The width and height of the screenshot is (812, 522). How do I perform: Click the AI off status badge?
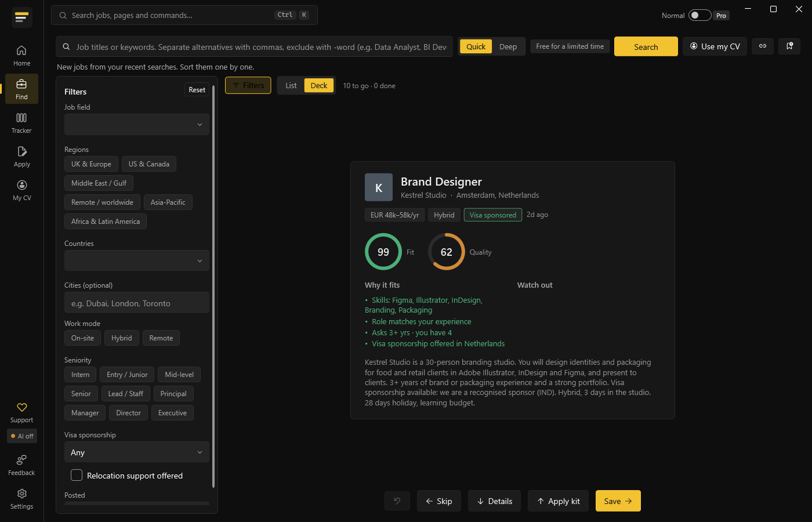point(22,436)
